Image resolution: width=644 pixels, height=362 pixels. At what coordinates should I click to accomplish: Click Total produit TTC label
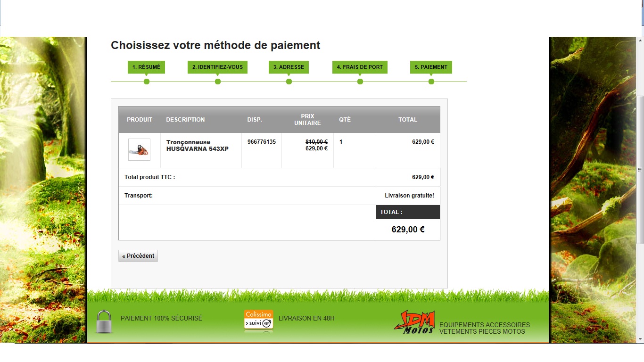pyautogui.click(x=149, y=177)
